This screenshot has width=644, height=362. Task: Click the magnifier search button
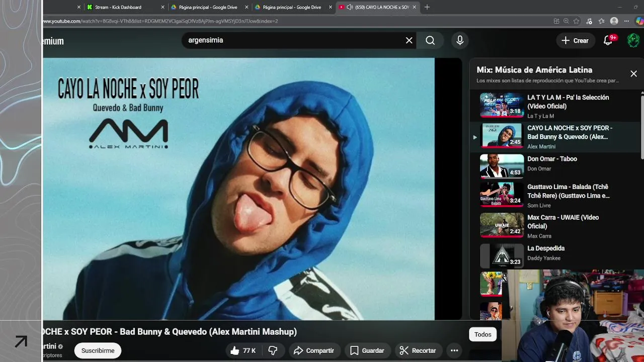tap(430, 40)
